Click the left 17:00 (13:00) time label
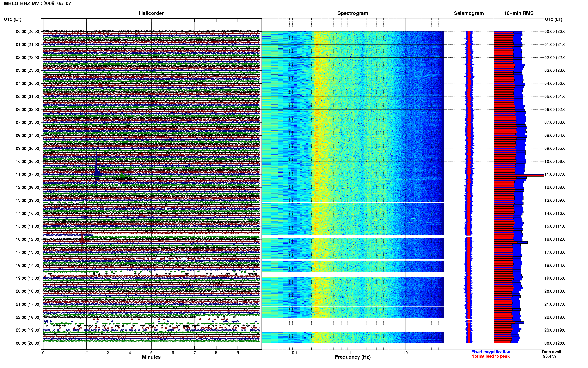588x368 pixels. click(28, 252)
